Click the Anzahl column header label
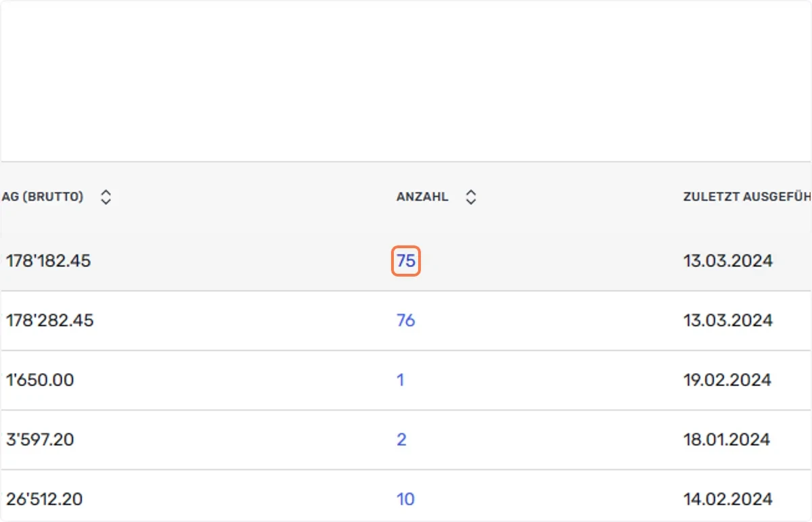The height and width of the screenshot is (522, 812). pos(422,197)
